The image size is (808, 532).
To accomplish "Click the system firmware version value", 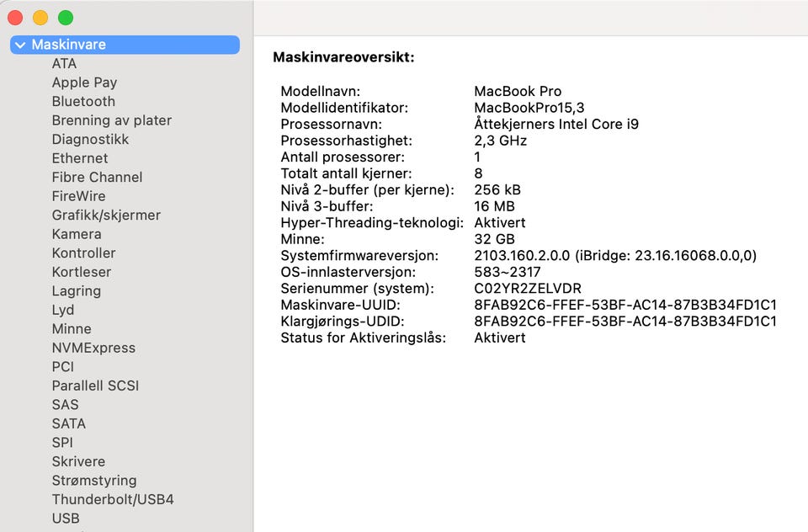I will click(615, 256).
